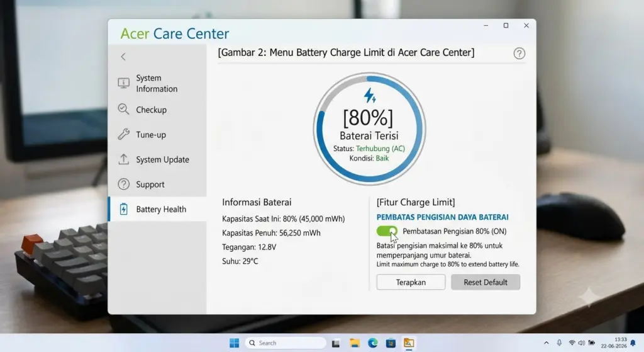Screen dimensions: 644x352
Task: Click the Checkup magnifier icon
Action: 124,110
